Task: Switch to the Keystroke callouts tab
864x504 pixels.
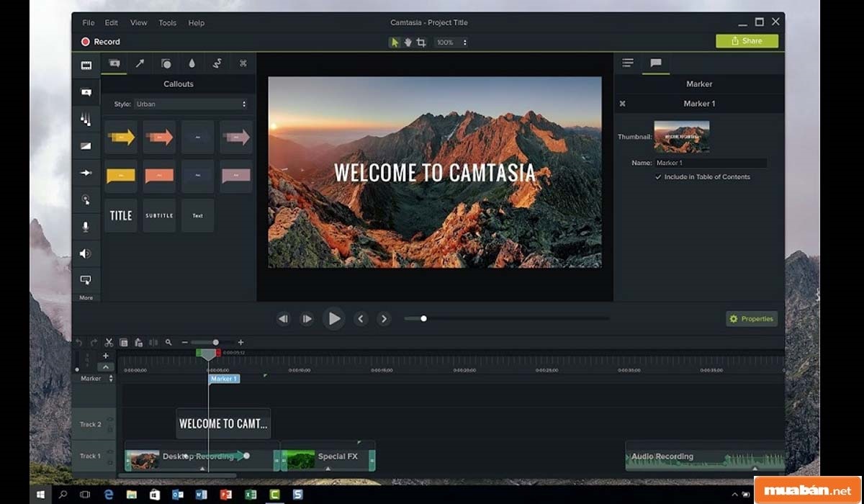Action: [x=243, y=63]
